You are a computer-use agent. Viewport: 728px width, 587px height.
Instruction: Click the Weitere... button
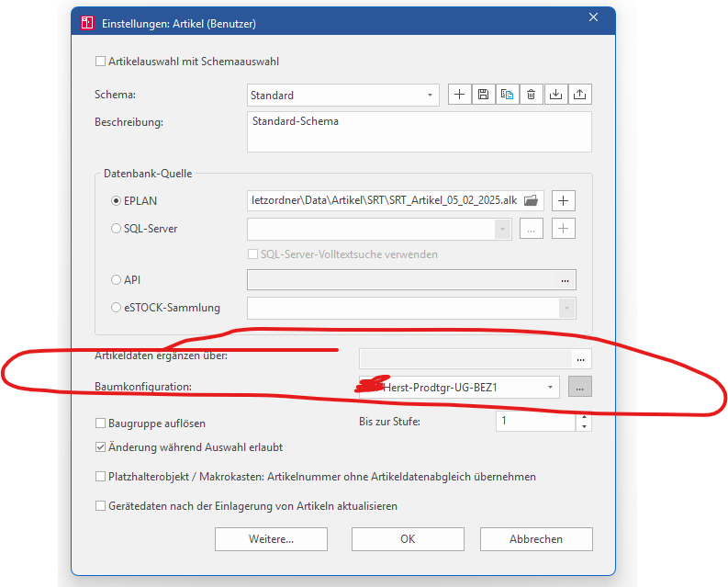(271, 539)
